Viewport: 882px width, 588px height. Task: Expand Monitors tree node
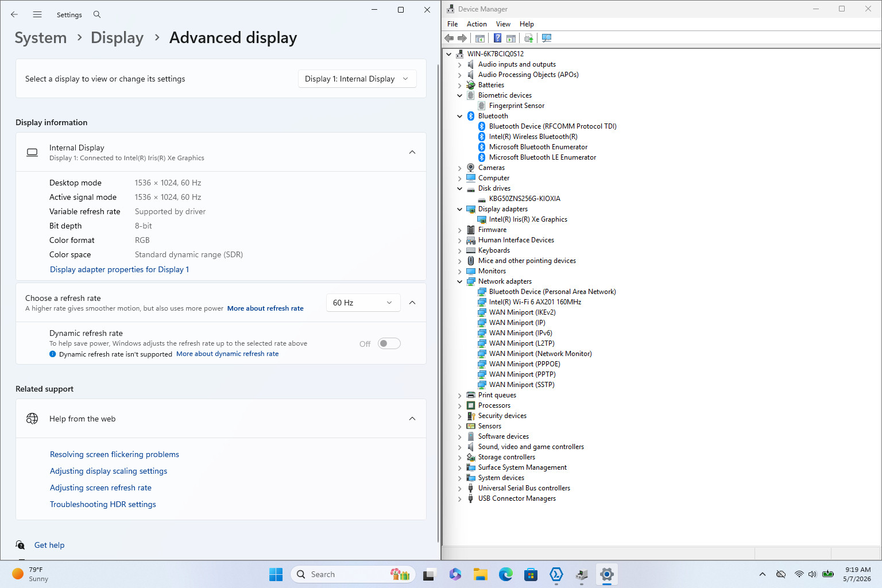(x=459, y=272)
